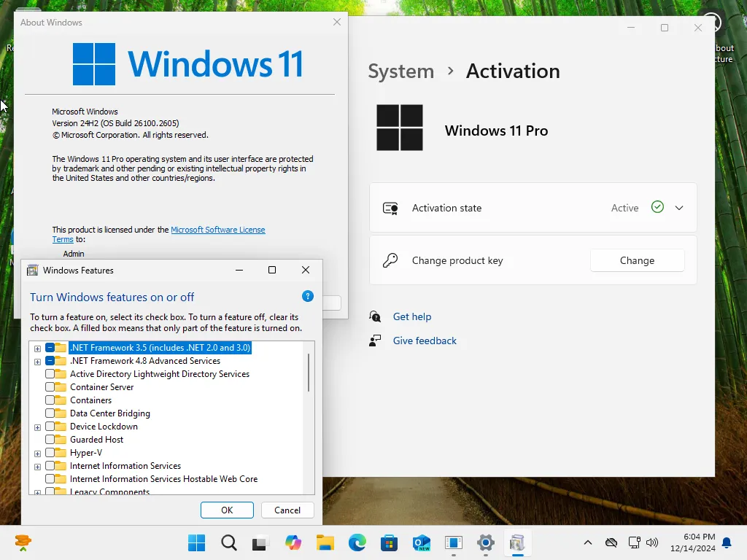Check the Internet Information Services box
Image resolution: width=747 pixels, height=560 pixels.
[50, 466]
